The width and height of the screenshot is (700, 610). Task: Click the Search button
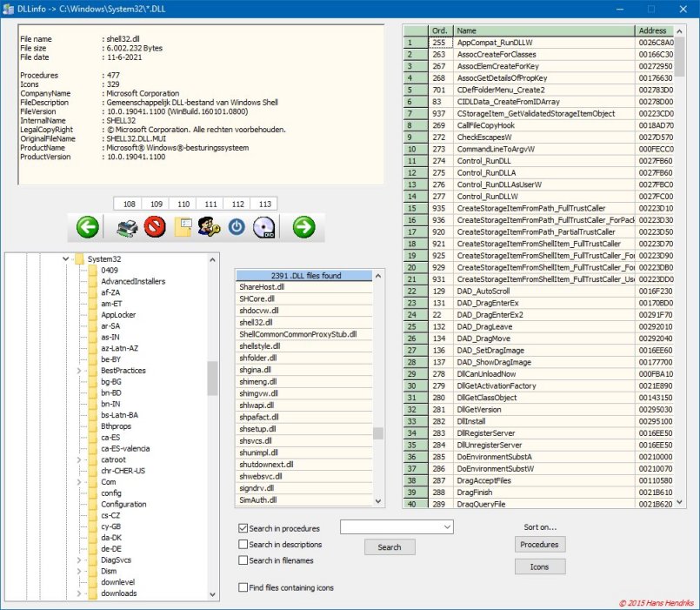pyautogui.click(x=390, y=547)
